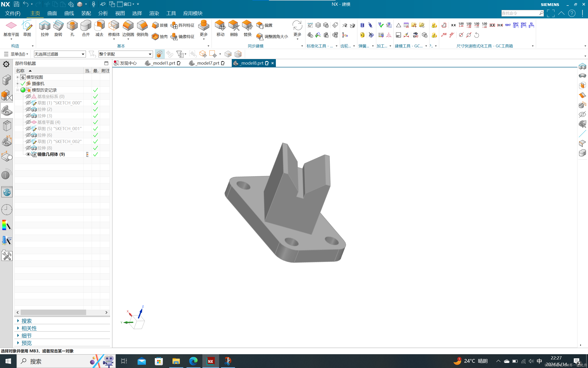
Task: Open the 无选择过滤器 dropdown
Action: click(60, 54)
